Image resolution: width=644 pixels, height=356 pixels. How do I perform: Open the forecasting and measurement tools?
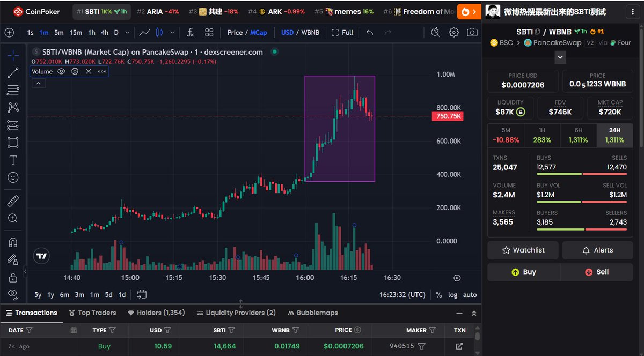tap(13, 125)
